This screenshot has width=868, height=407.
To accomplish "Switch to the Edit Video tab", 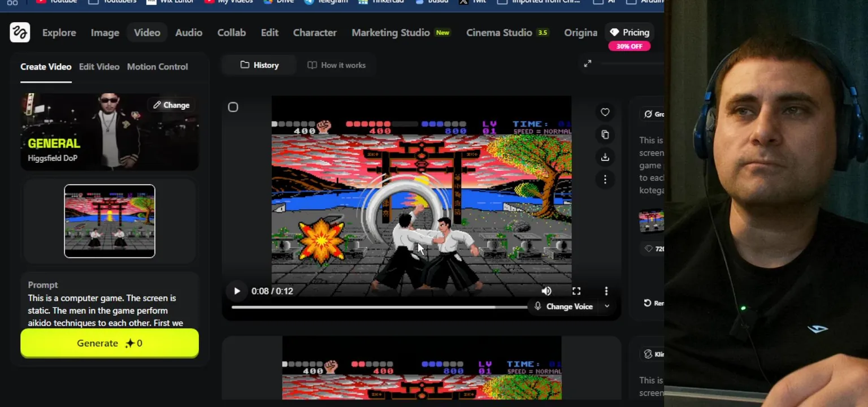I will pyautogui.click(x=99, y=67).
